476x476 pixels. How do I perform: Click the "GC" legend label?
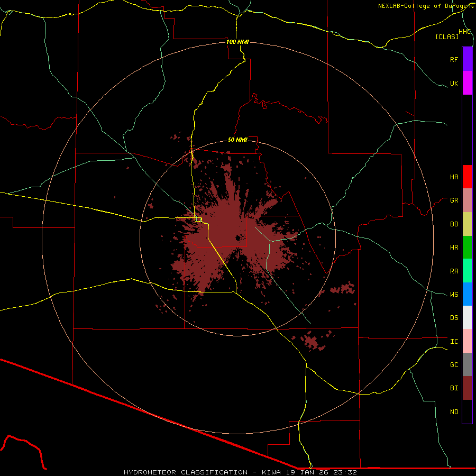454,365
